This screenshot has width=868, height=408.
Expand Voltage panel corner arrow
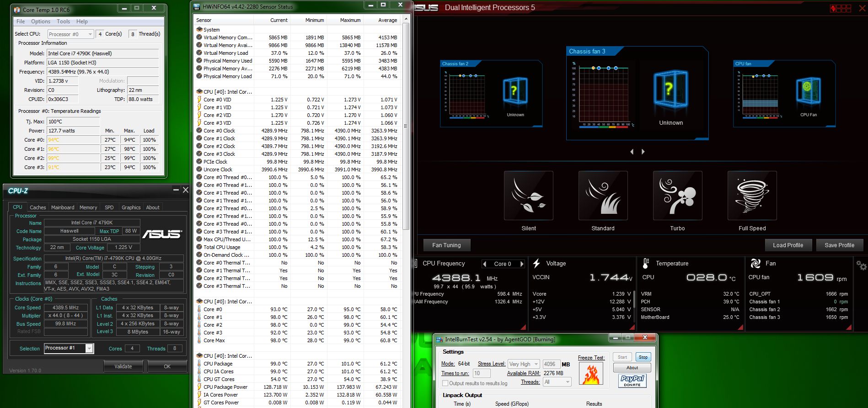632,327
